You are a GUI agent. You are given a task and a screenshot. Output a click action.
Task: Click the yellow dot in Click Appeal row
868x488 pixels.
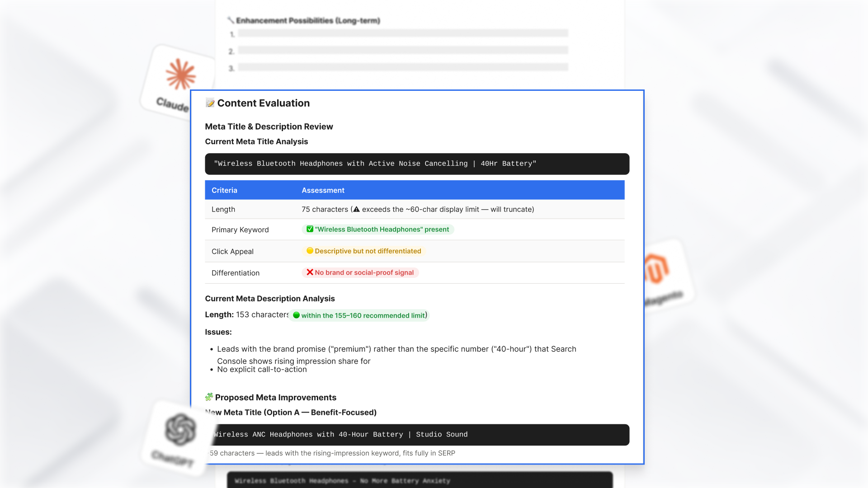point(310,251)
